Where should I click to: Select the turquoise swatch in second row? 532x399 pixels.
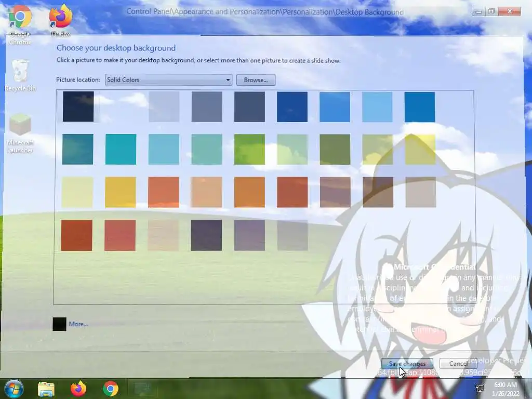click(x=121, y=149)
